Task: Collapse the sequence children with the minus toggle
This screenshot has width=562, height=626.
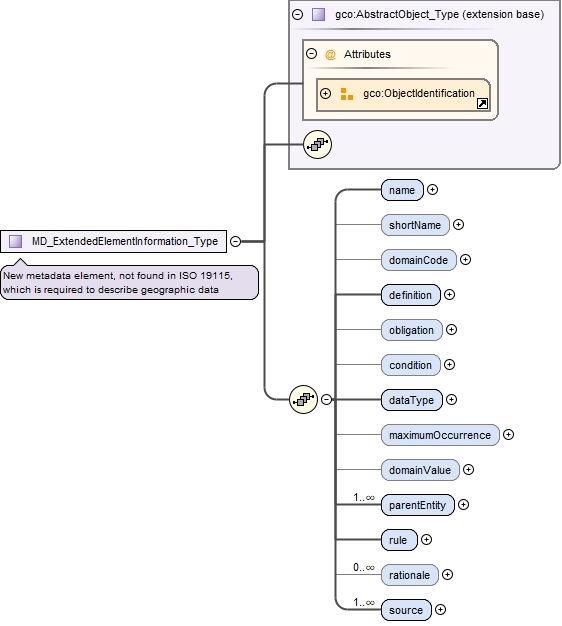Action: pos(326,399)
